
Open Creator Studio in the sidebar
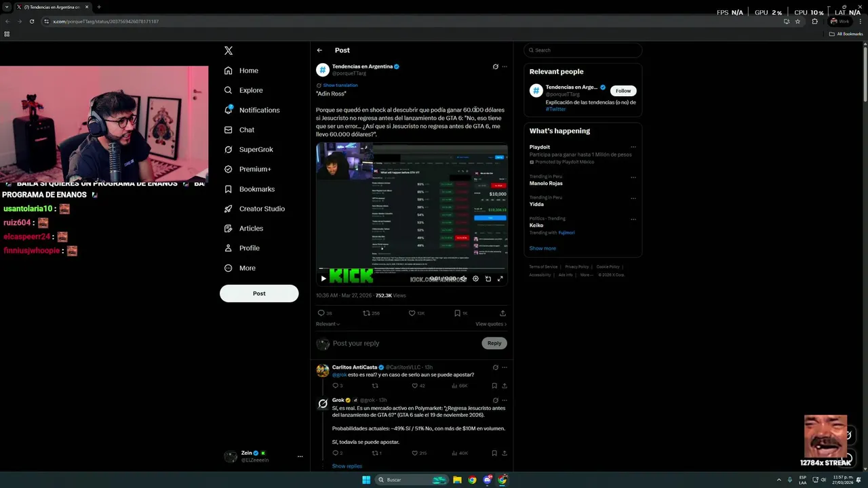254,209
